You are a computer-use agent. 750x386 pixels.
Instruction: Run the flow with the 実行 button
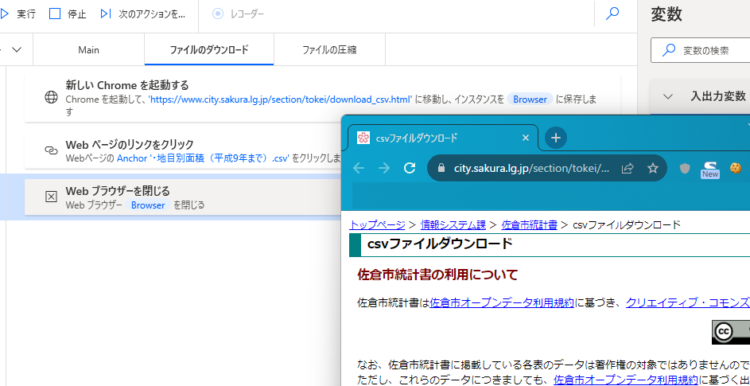click(18, 14)
